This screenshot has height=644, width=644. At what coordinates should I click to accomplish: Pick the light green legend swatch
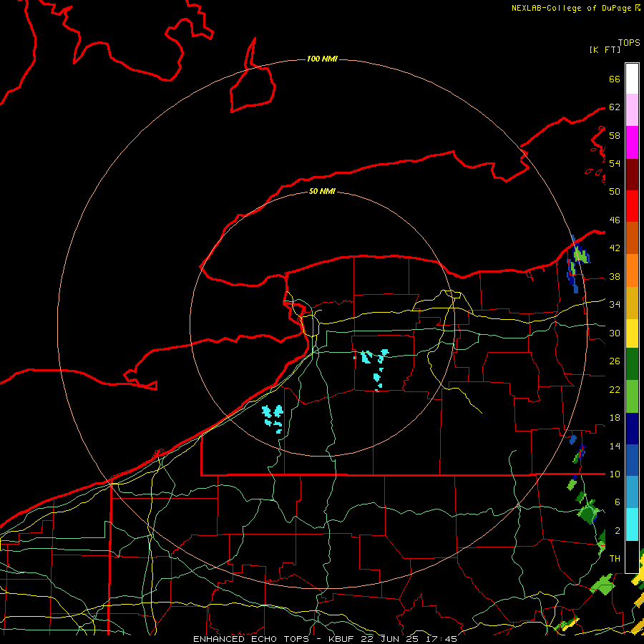click(632, 396)
